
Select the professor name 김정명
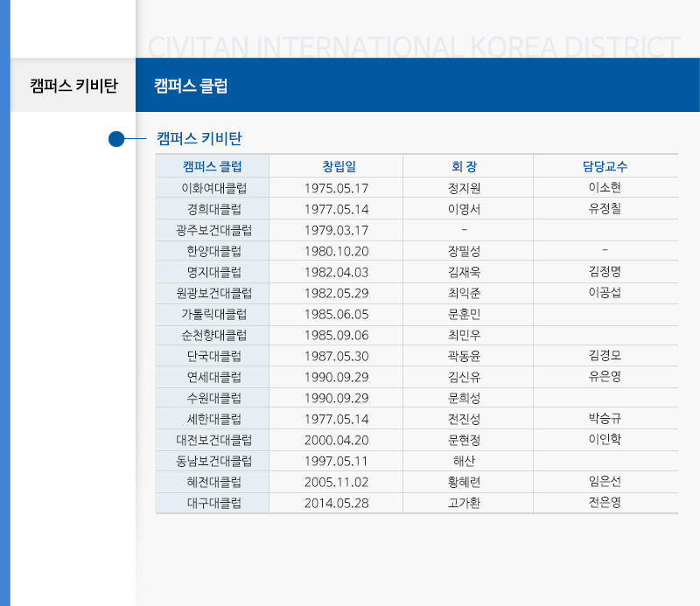[x=605, y=271]
